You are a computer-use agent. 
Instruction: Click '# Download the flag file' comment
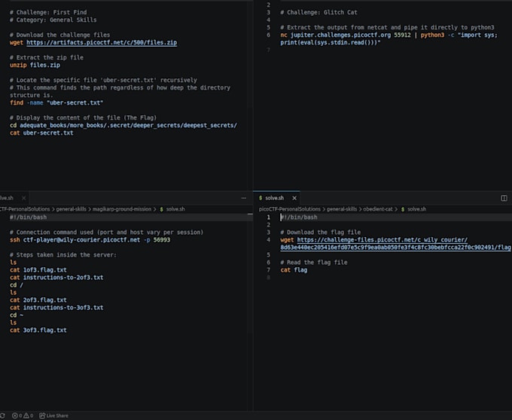(320, 233)
